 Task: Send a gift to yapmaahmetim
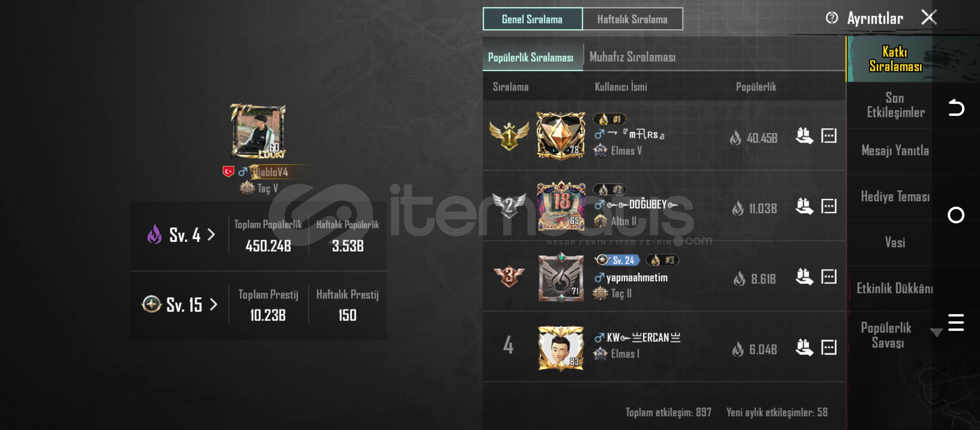tap(804, 277)
